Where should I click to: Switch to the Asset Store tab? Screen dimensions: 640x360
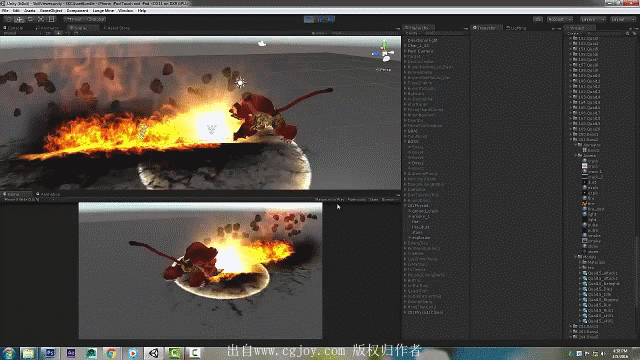coord(117,28)
